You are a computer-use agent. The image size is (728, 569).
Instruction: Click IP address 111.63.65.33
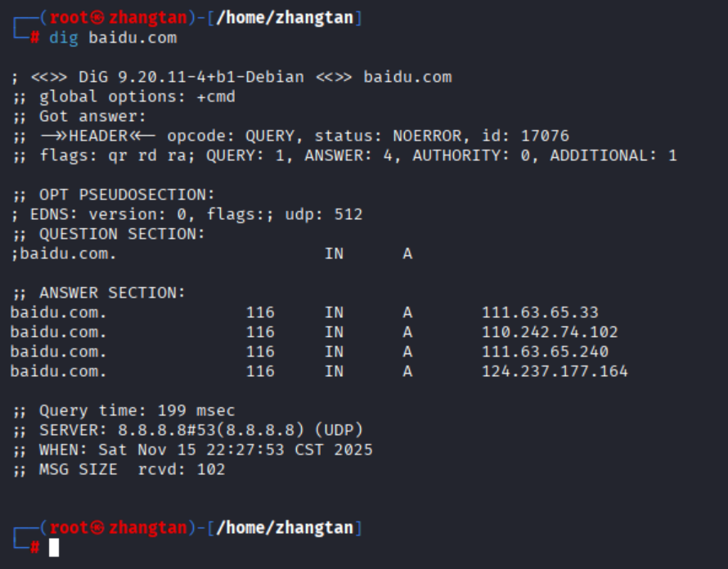click(x=540, y=312)
